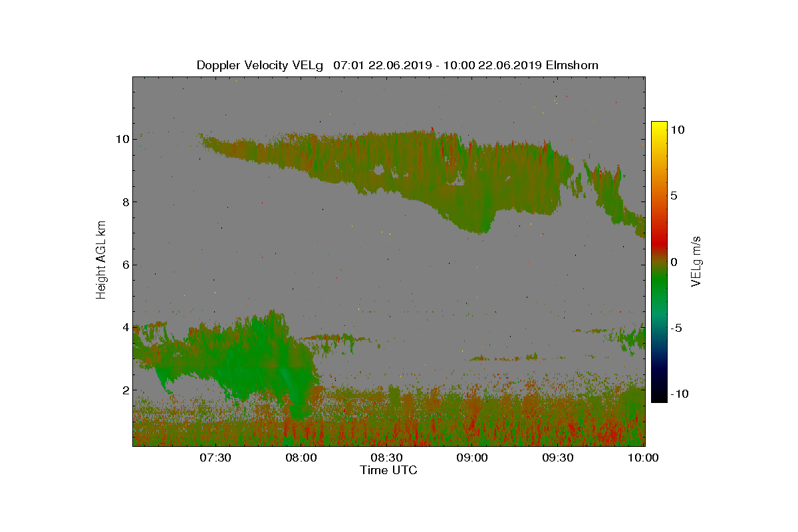Screen dimensions: 798x532
Task: Click the 09:30 time tick label
Action: 558,458
